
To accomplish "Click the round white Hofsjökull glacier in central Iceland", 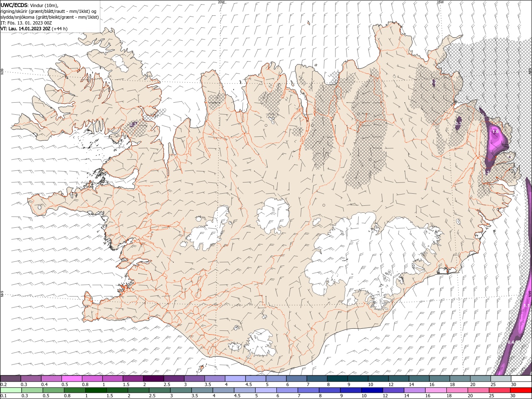I will (x=273, y=216).
